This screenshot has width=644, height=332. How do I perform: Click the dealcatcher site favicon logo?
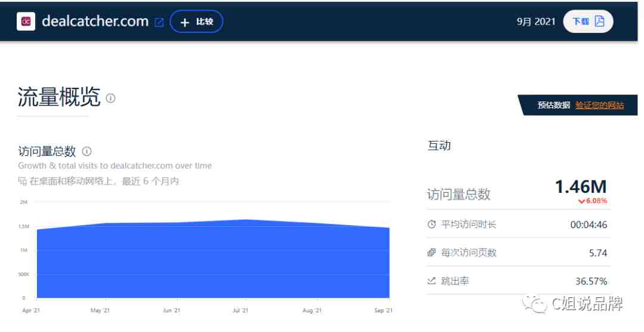pyautogui.click(x=26, y=21)
